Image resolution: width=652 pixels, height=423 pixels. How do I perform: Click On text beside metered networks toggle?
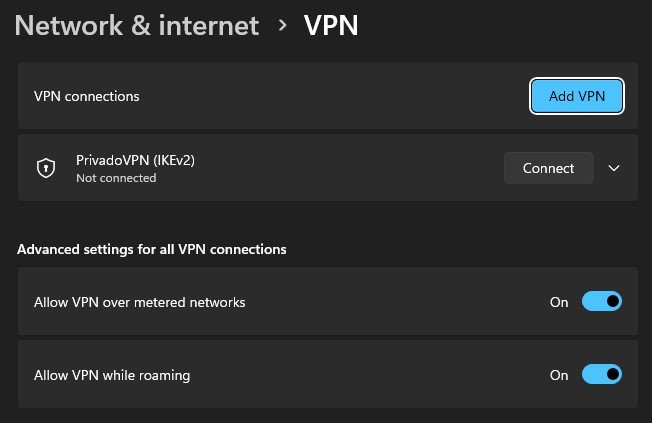point(559,301)
